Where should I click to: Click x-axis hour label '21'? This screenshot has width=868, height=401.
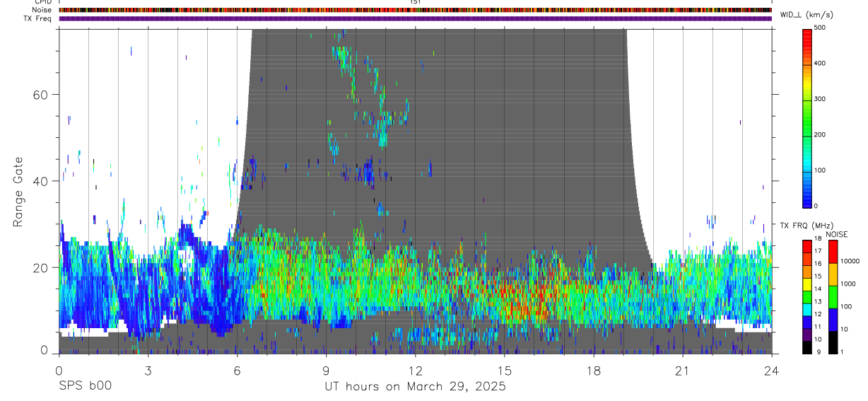(683, 370)
